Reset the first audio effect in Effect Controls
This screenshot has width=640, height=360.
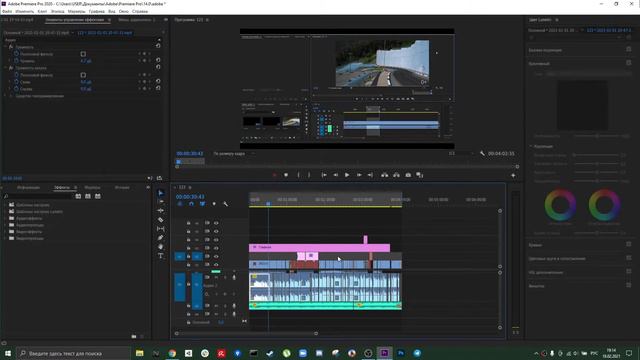click(x=158, y=46)
